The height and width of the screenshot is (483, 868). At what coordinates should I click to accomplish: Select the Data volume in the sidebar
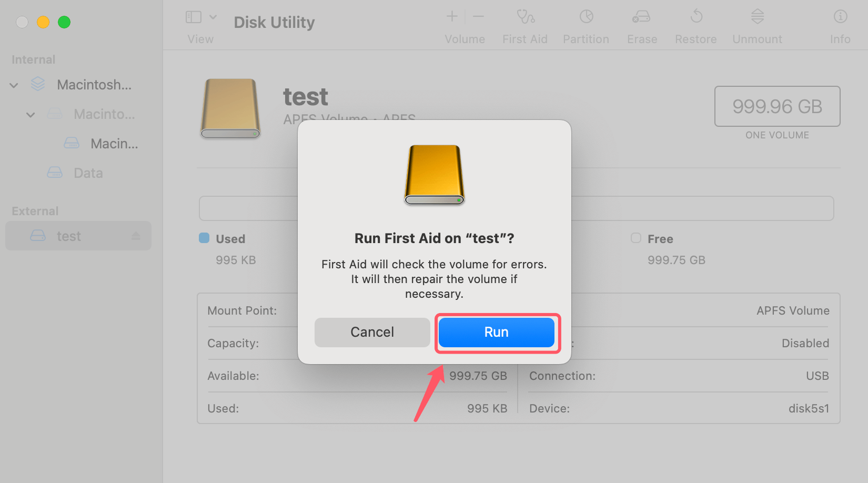(x=87, y=173)
